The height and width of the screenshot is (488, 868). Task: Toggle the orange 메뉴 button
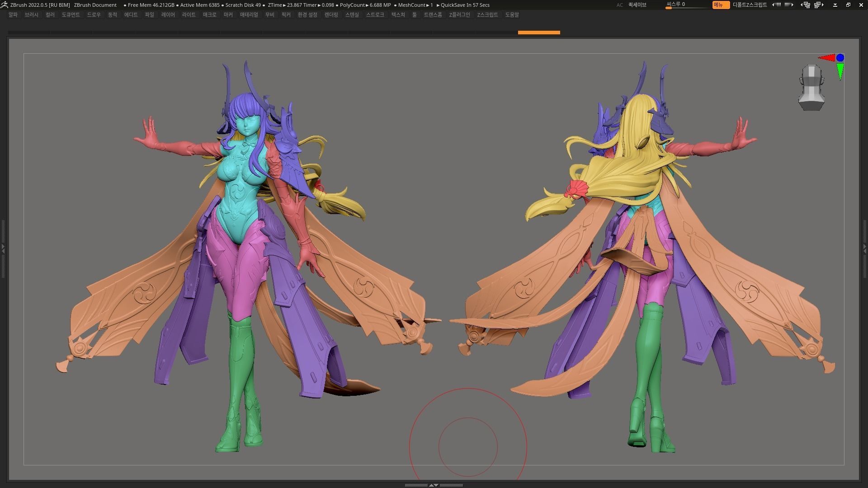click(x=720, y=5)
